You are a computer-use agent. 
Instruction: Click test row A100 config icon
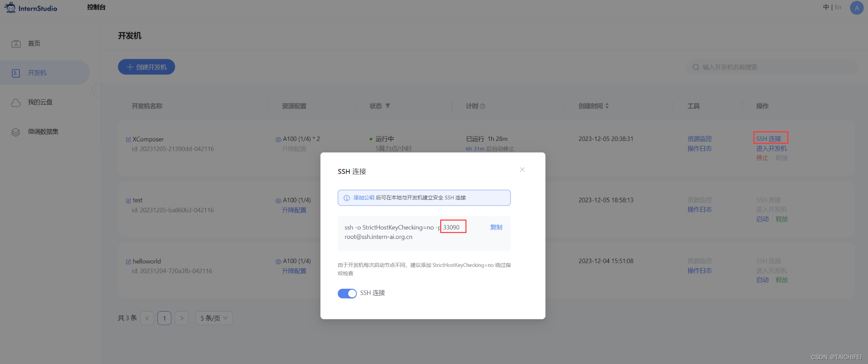278,200
